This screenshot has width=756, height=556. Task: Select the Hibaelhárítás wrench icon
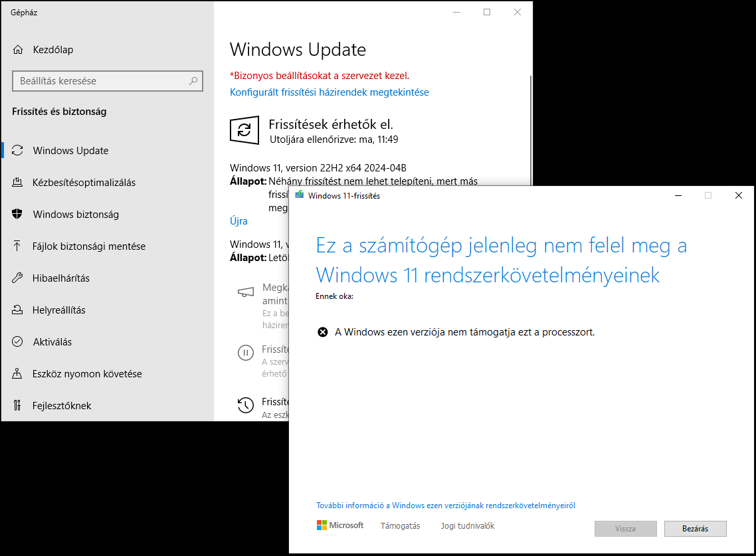[17, 278]
